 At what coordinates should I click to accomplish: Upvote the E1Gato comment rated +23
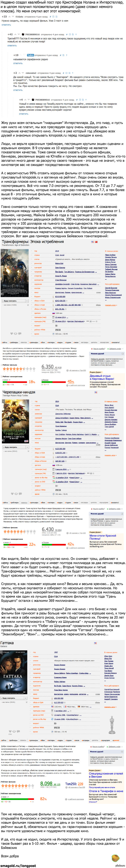pyautogui.click(x=10, y=16)
